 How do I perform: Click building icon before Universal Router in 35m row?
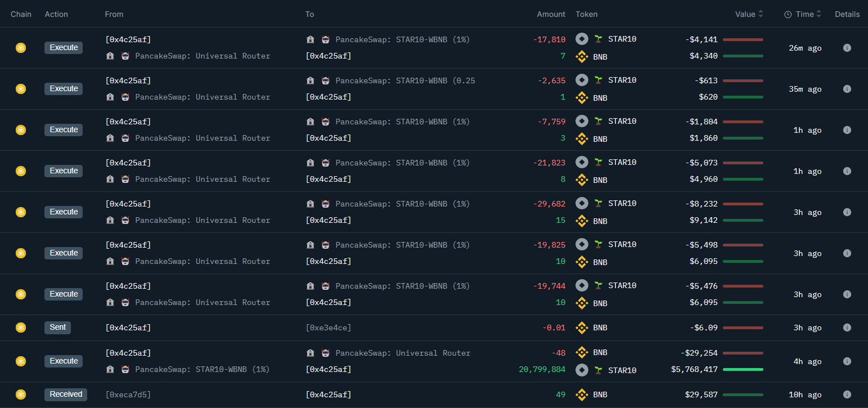pos(110,97)
